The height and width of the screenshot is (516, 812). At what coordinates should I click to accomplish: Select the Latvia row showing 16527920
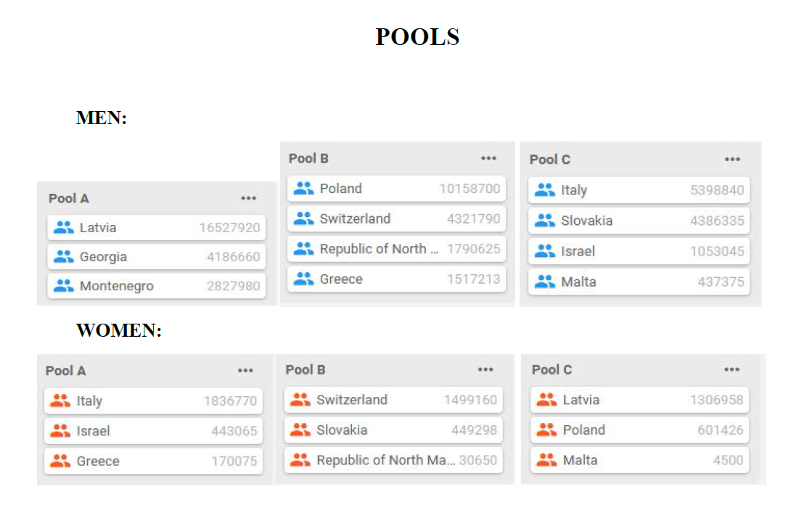(x=156, y=228)
